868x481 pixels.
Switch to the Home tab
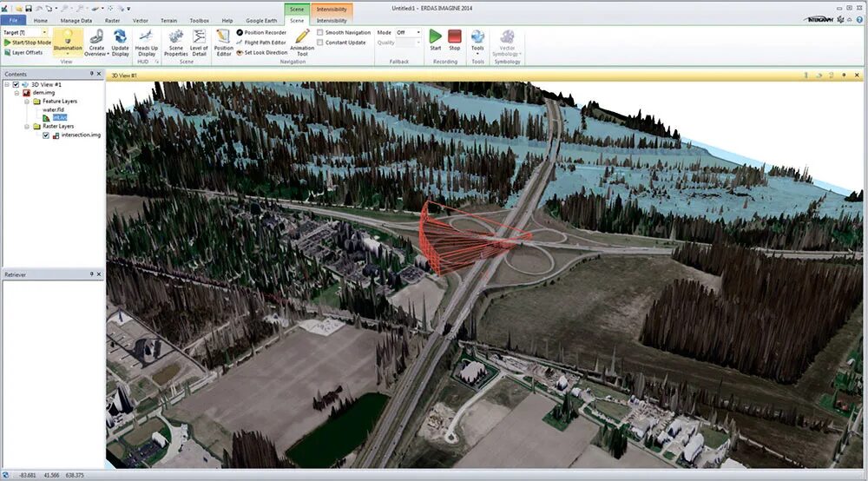tap(41, 21)
